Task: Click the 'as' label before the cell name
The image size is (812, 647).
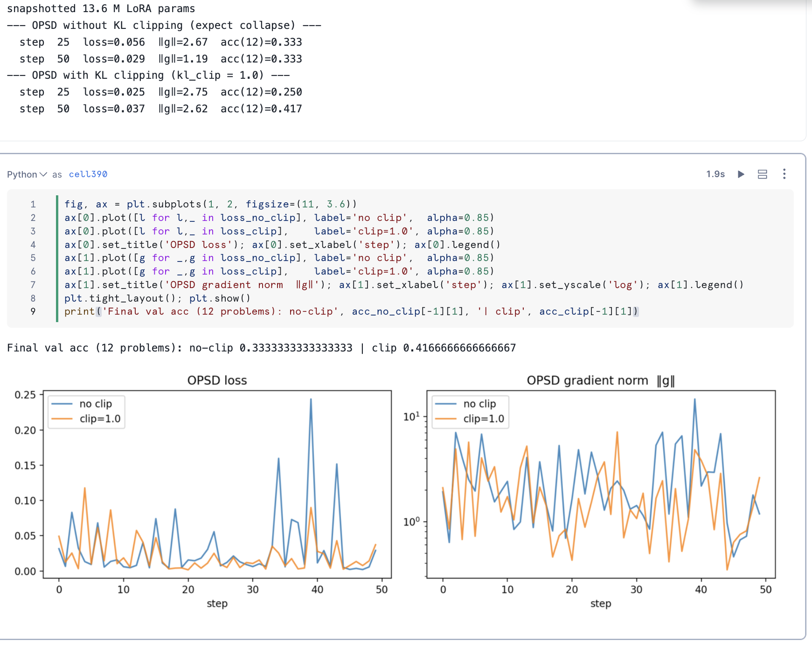Action: pyautogui.click(x=57, y=174)
